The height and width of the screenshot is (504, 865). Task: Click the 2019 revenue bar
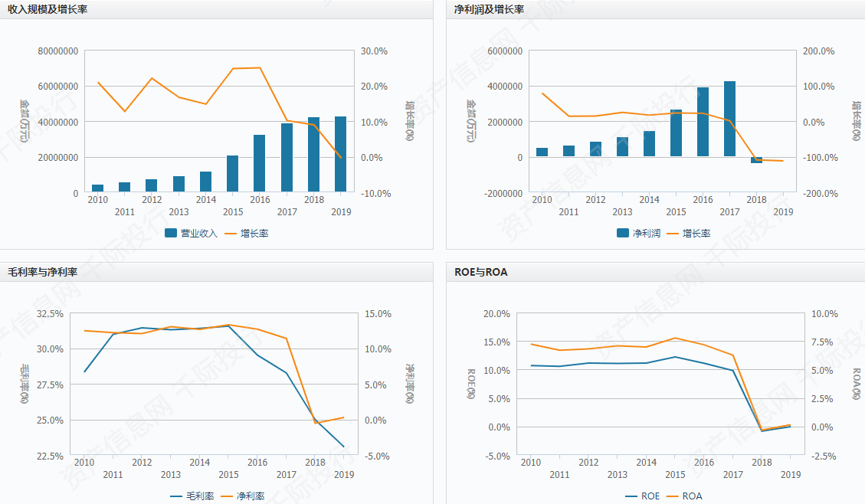341,155
